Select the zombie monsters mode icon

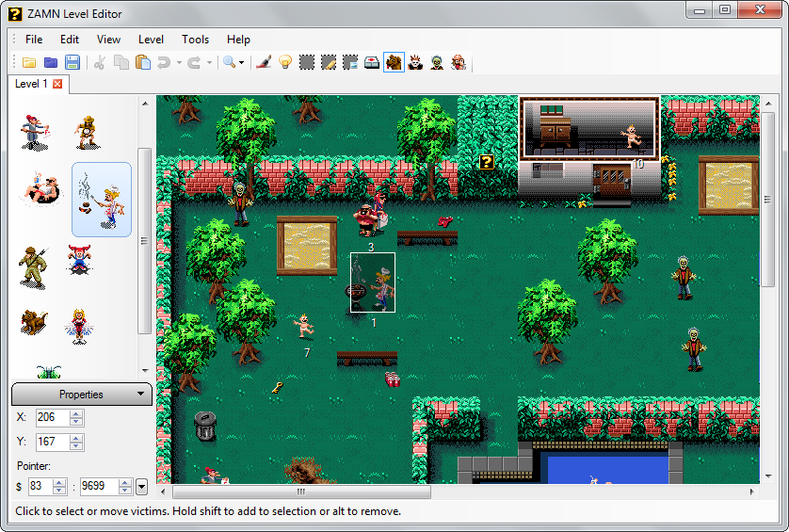(x=437, y=62)
